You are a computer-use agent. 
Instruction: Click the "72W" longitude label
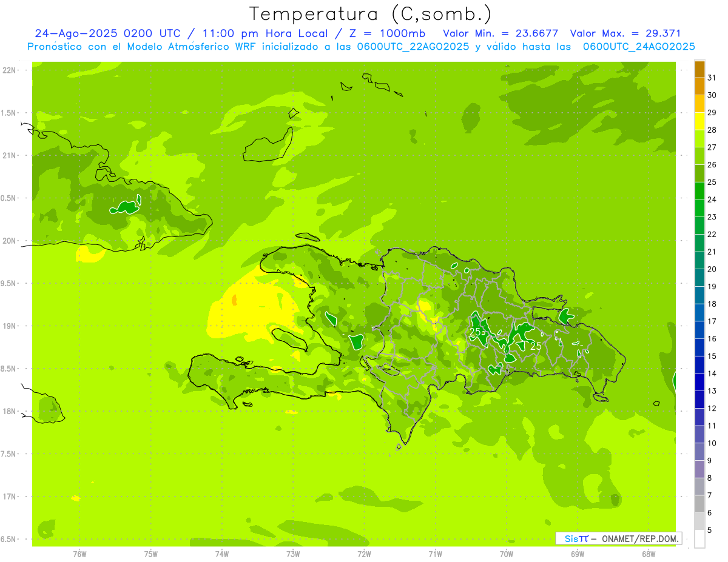[x=364, y=554]
